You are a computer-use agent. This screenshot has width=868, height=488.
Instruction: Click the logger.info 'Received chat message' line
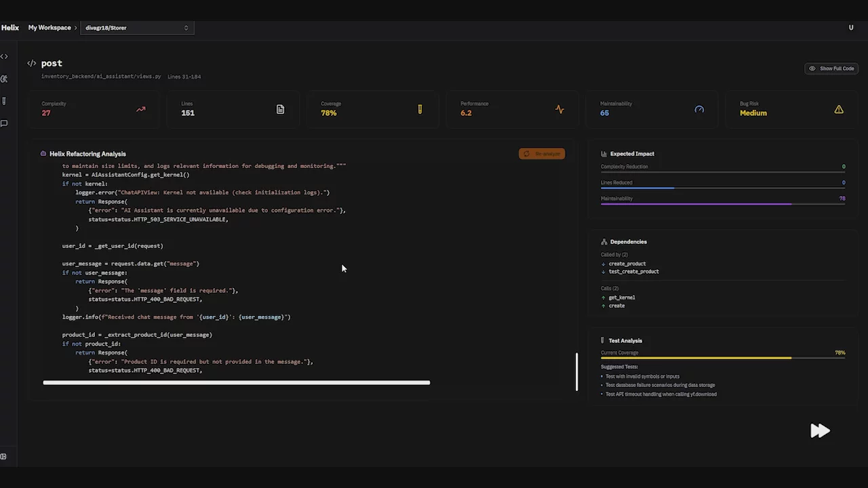(x=176, y=317)
